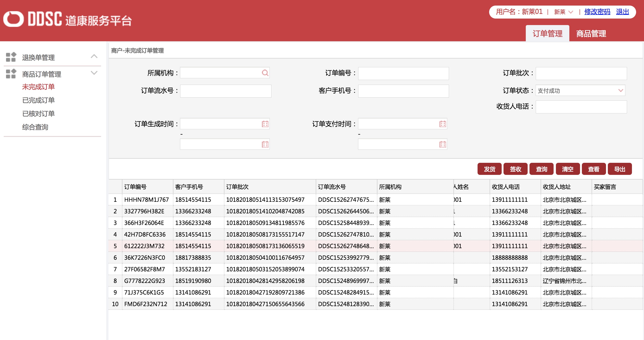Screen dimensions: 644x340
Task: Click batch number 101820180514113153075497
Action: point(265,200)
